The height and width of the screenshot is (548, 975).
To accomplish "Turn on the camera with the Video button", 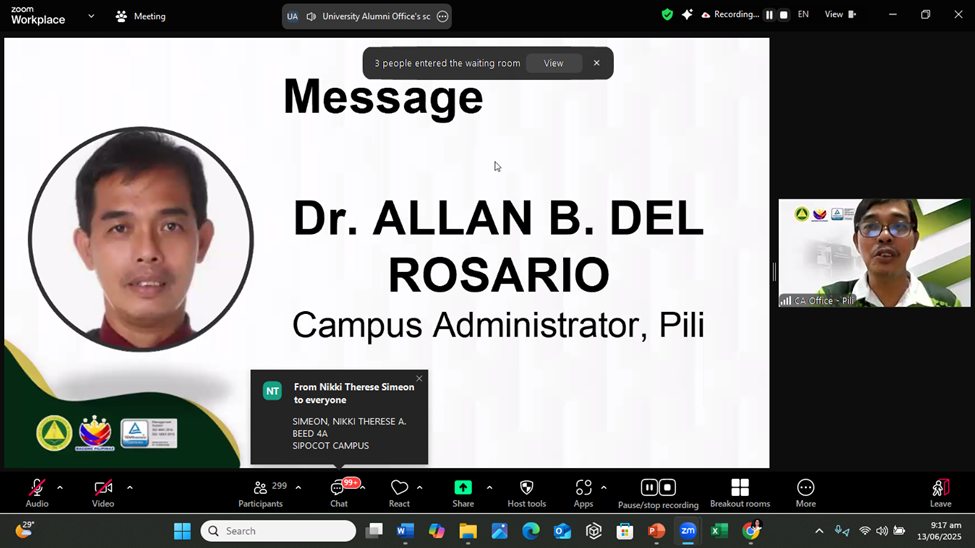I will (103, 488).
